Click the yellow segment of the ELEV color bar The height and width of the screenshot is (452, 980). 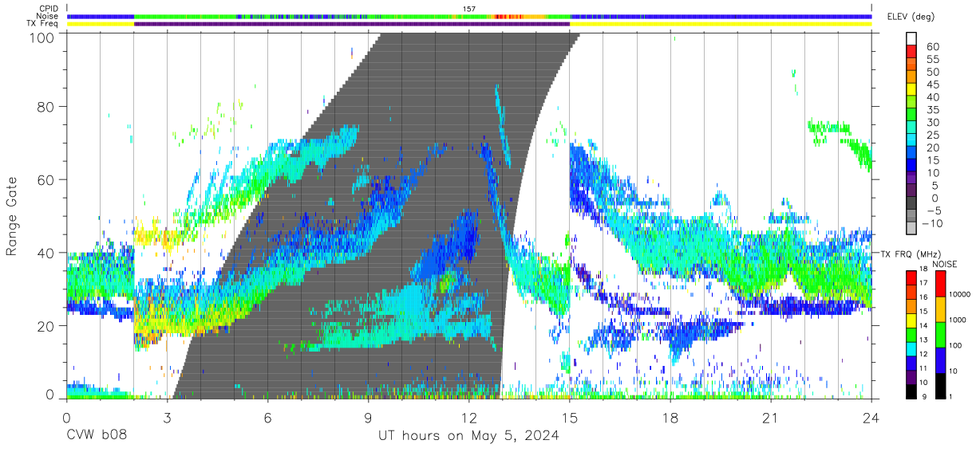click(x=913, y=89)
